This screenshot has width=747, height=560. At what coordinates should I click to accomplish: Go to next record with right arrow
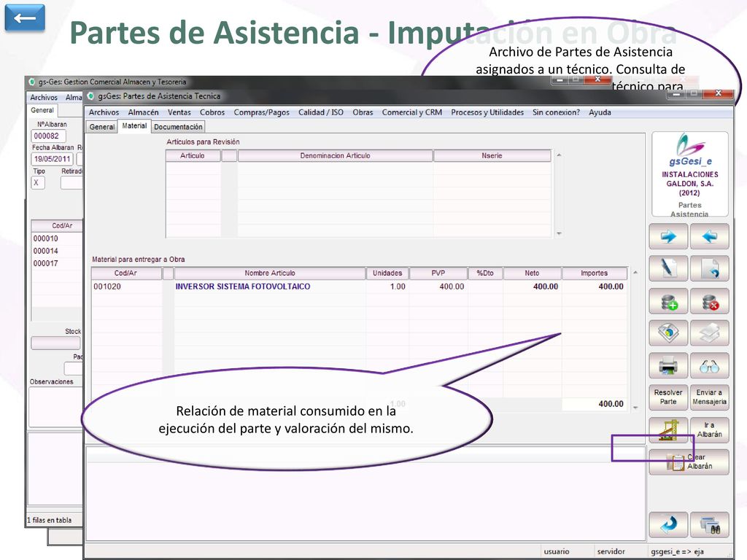tap(668, 236)
